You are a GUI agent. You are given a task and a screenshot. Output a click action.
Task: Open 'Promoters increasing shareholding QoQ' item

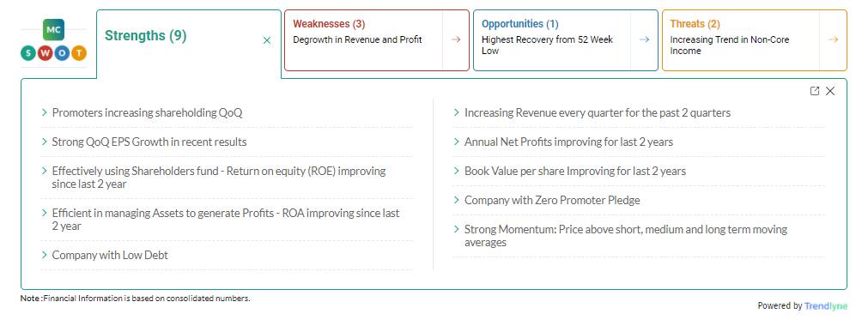point(148,112)
